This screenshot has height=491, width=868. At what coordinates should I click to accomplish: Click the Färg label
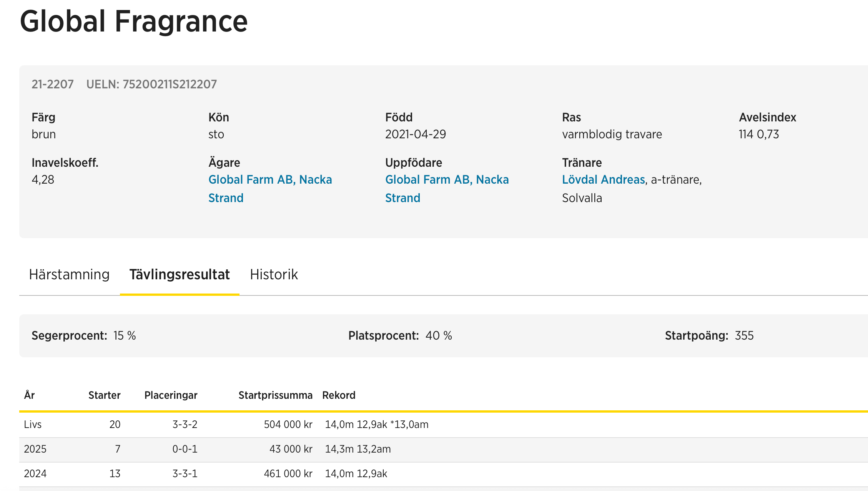43,117
